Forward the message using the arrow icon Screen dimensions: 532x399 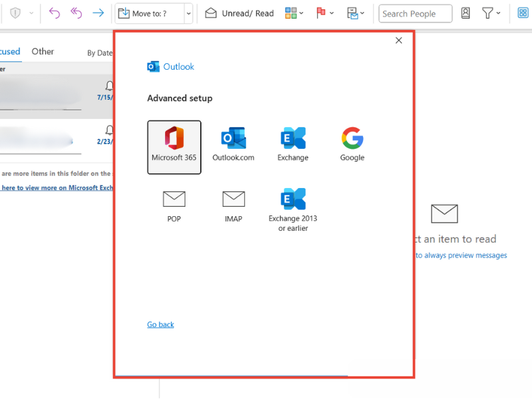(x=97, y=13)
